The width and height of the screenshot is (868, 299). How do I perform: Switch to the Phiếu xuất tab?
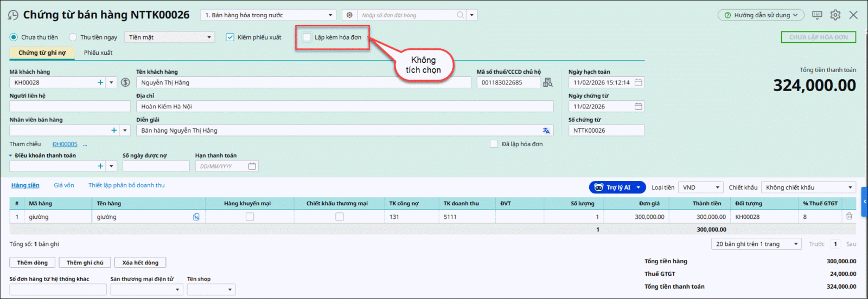(x=98, y=53)
